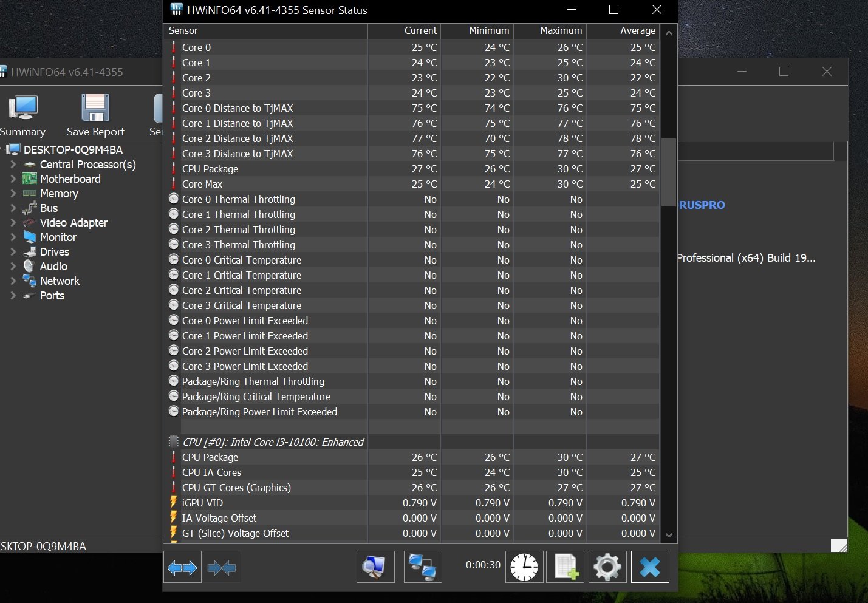This screenshot has width=868, height=603.
Task: Click the network computers connection icon
Action: click(x=423, y=567)
